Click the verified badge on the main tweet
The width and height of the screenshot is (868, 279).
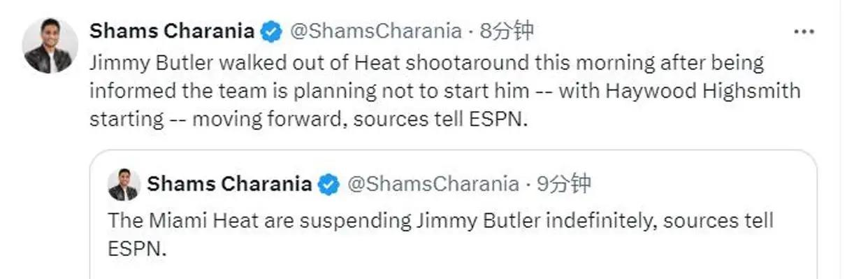[272, 31]
